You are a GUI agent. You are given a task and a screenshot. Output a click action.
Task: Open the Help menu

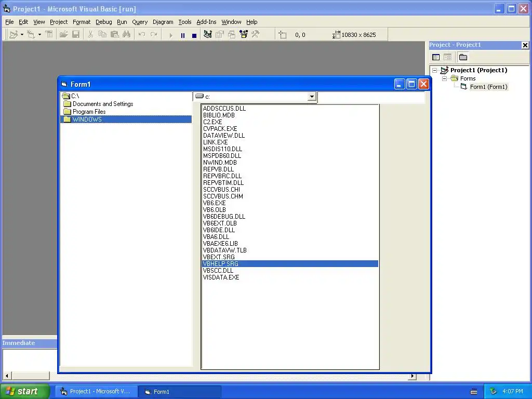252,22
